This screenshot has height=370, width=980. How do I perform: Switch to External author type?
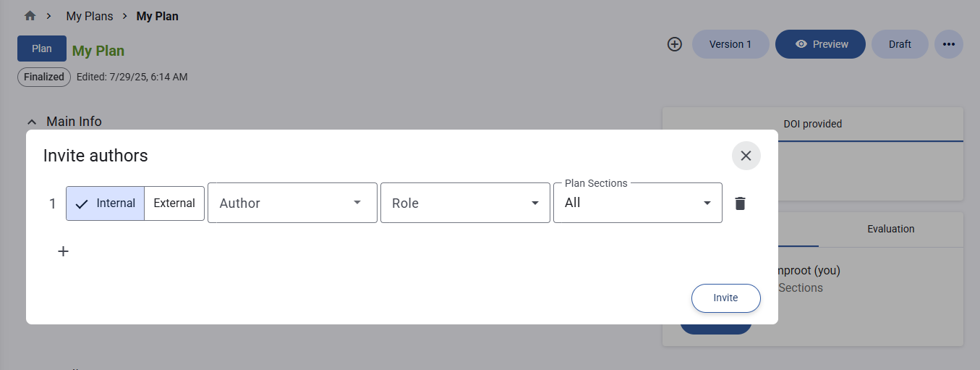(x=174, y=203)
